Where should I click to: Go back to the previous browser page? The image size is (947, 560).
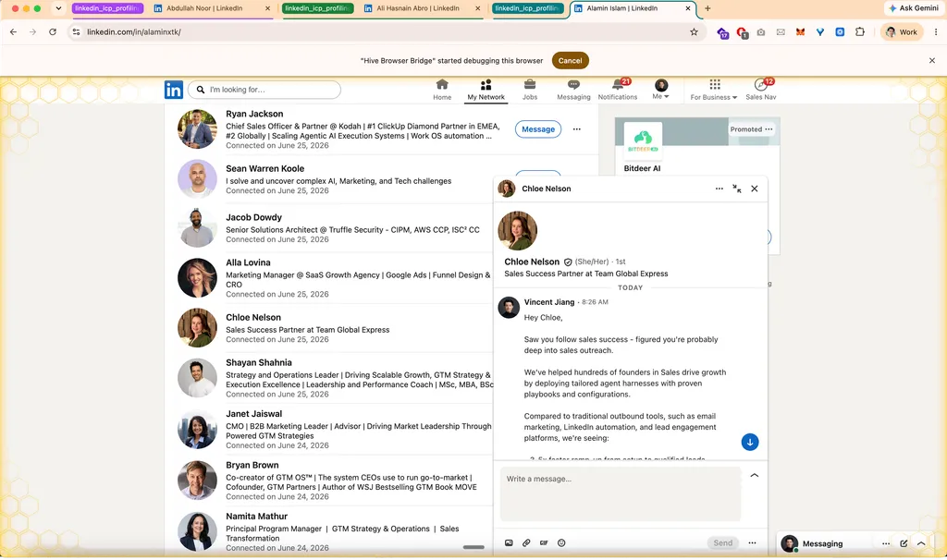pos(13,32)
